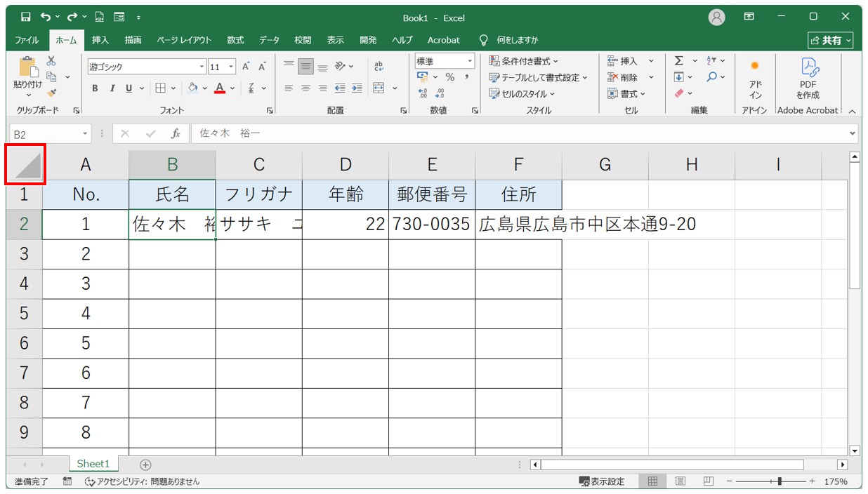Increase the cell indent
This screenshot has width=868, height=494.
[x=357, y=88]
